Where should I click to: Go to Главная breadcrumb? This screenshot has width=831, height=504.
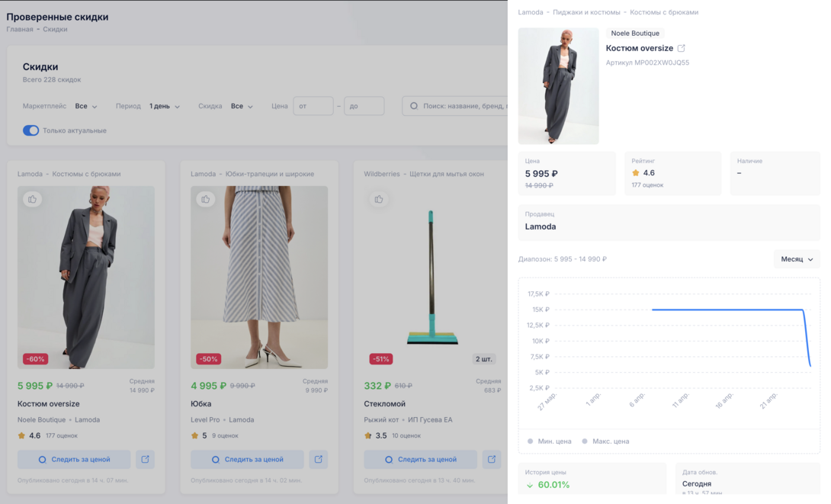20,29
